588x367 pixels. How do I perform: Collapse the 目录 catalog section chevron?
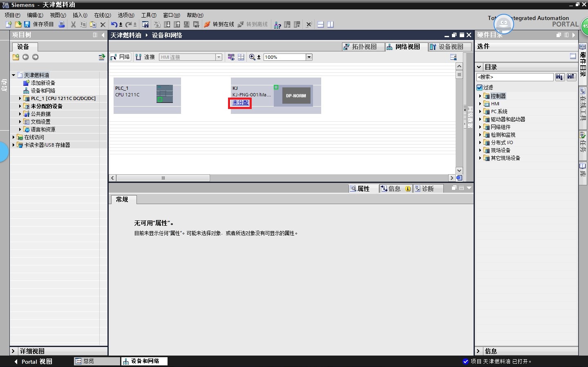click(479, 67)
